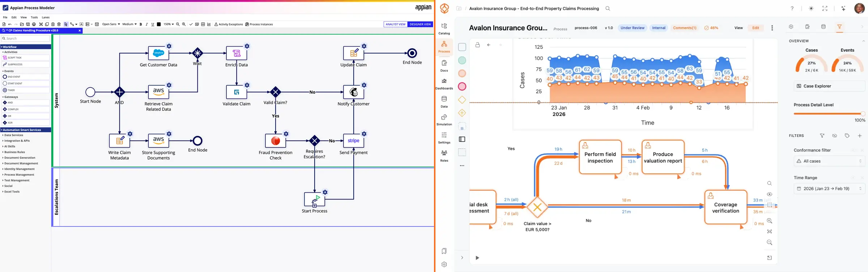The image size is (868, 272).
Task: Toggle the hide filters eye-slash icon
Action: point(835,136)
